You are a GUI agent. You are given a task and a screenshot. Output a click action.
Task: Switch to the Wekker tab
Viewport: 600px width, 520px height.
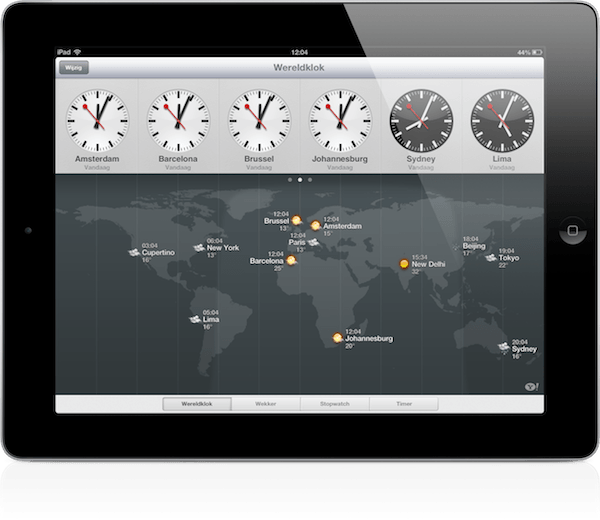point(266,404)
